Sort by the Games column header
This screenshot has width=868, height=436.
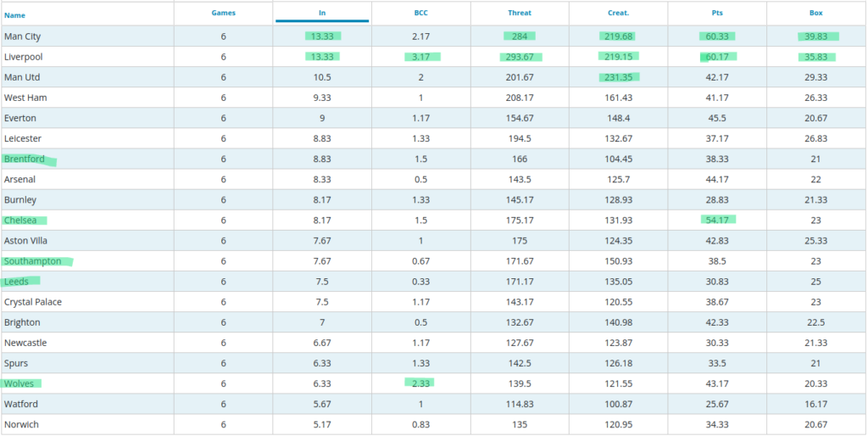[x=224, y=13]
